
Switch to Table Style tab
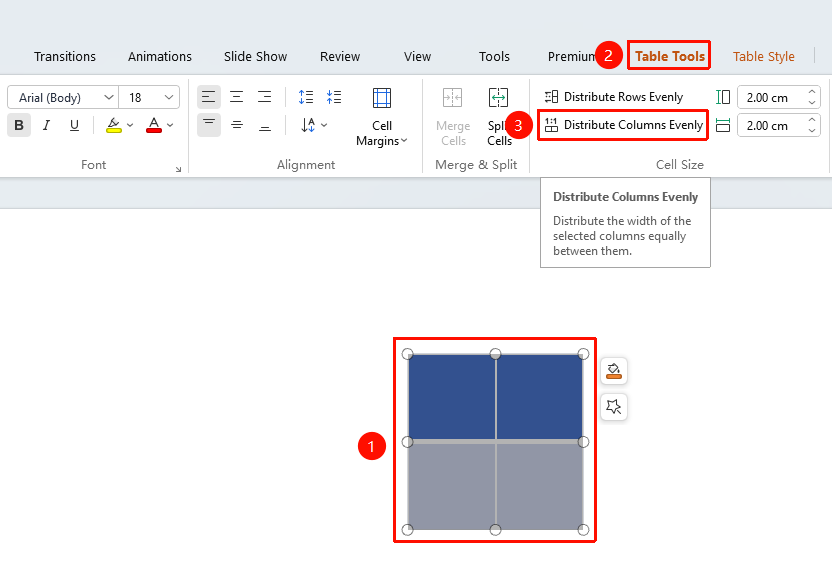pyautogui.click(x=764, y=56)
